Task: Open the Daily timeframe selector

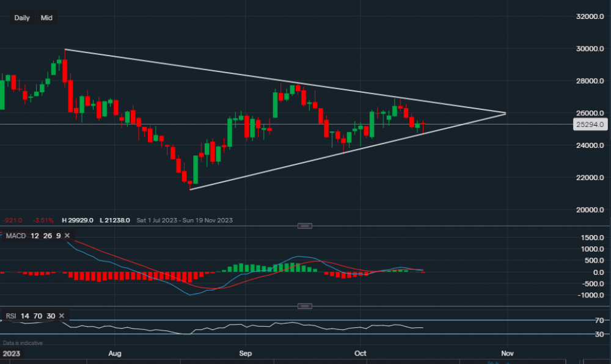Action: pos(22,18)
